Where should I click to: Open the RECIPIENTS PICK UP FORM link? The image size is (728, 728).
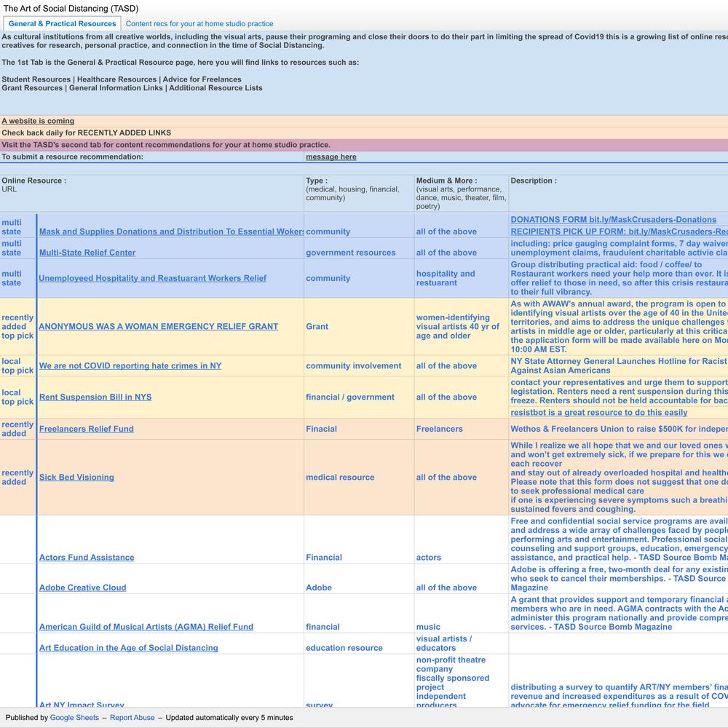619,232
